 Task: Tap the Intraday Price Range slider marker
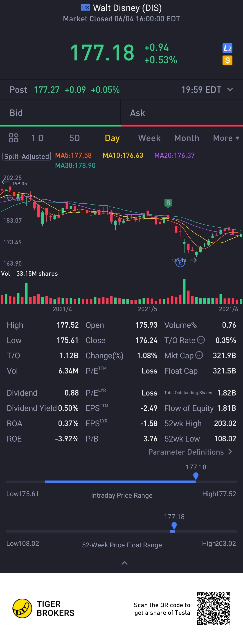click(x=196, y=476)
